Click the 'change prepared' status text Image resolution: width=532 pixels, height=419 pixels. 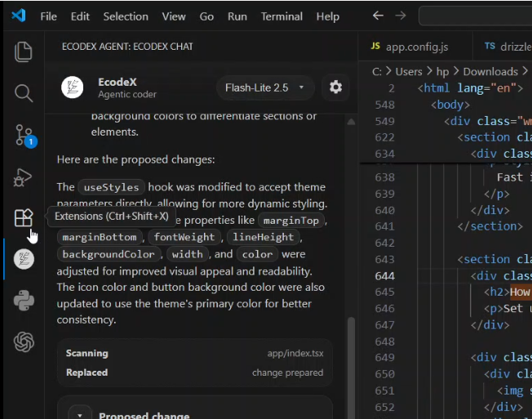(288, 372)
